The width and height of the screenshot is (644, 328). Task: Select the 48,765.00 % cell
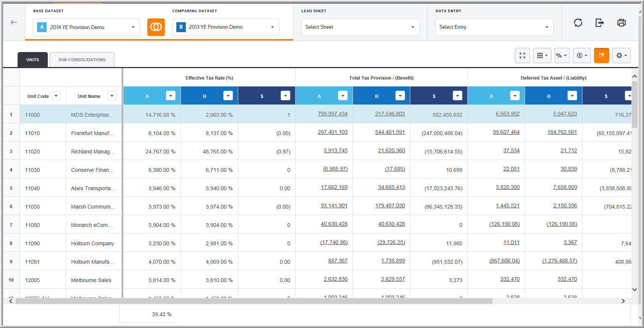(x=209, y=151)
